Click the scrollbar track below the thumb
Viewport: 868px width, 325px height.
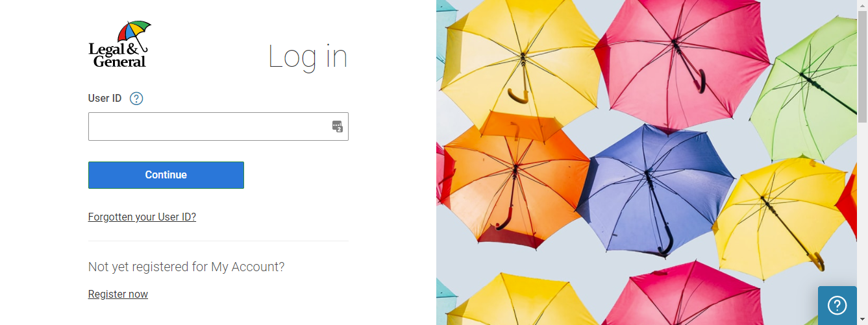click(x=862, y=221)
